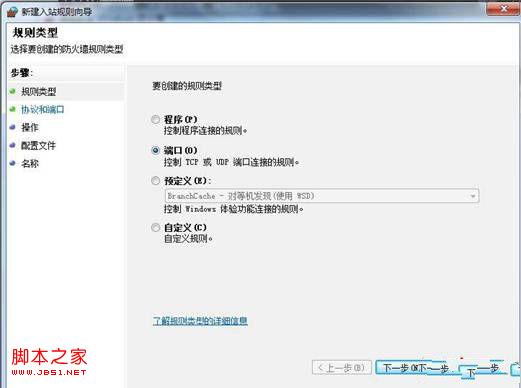Screen dimensions: 521x388
Task: Click the text 控制 TCP 或 UDP 端口连接的规则
Action: click(231, 162)
